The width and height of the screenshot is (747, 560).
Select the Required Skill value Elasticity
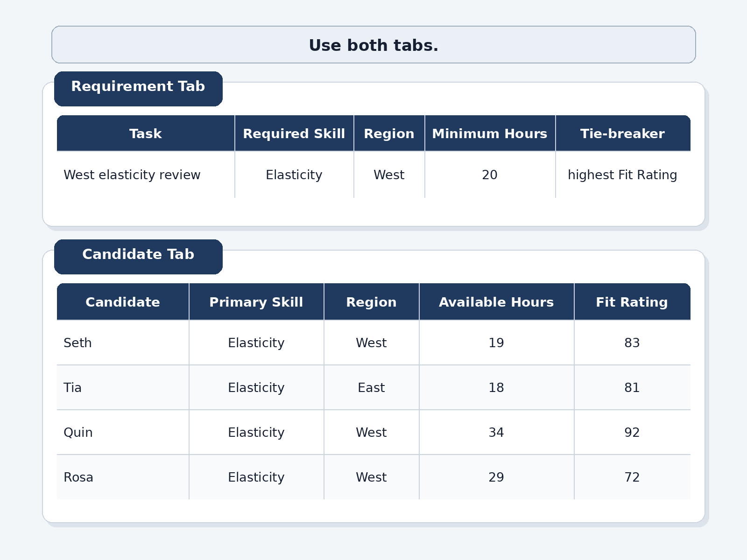click(294, 175)
